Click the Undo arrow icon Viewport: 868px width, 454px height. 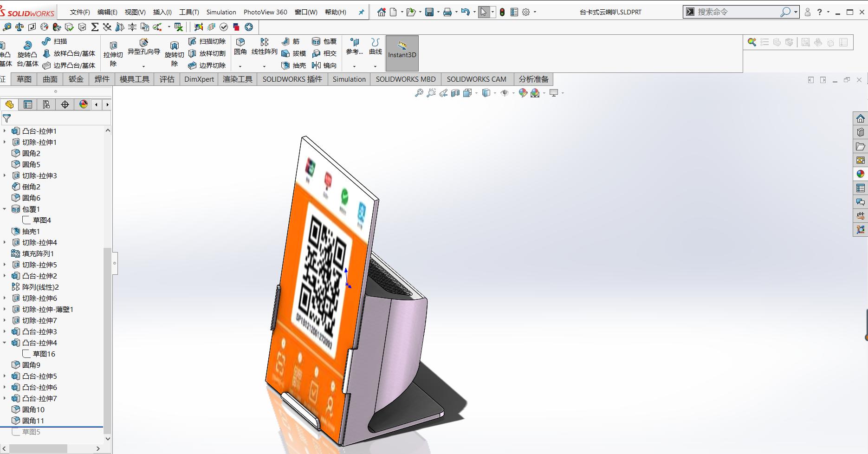465,12
